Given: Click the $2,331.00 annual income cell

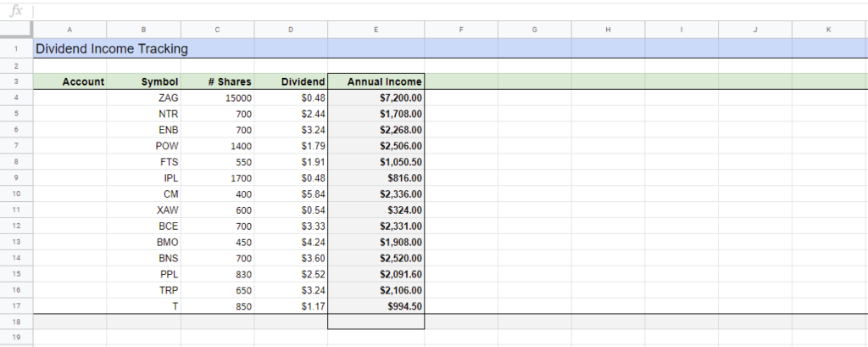Looking at the screenshot, I should (376, 227).
